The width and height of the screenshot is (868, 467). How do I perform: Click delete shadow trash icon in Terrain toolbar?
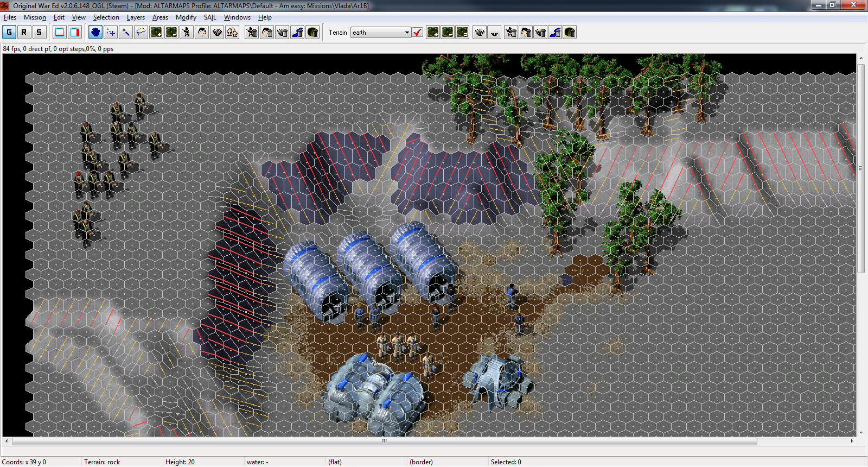coord(570,32)
